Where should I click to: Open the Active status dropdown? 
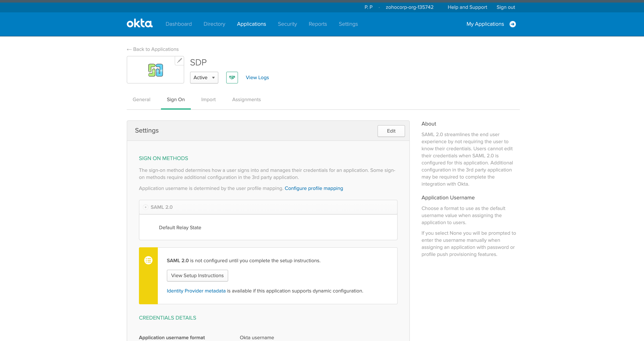pyautogui.click(x=204, y=77)
